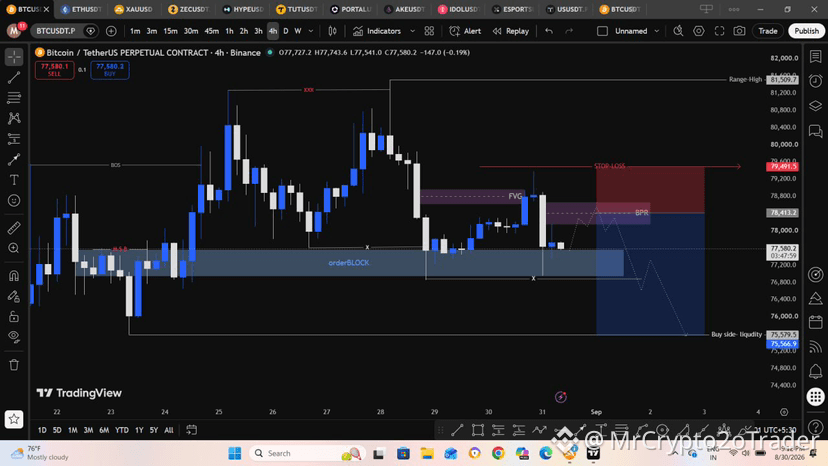Undo the last chart action
The image size is (828, 466).
[x=549, y=31]
